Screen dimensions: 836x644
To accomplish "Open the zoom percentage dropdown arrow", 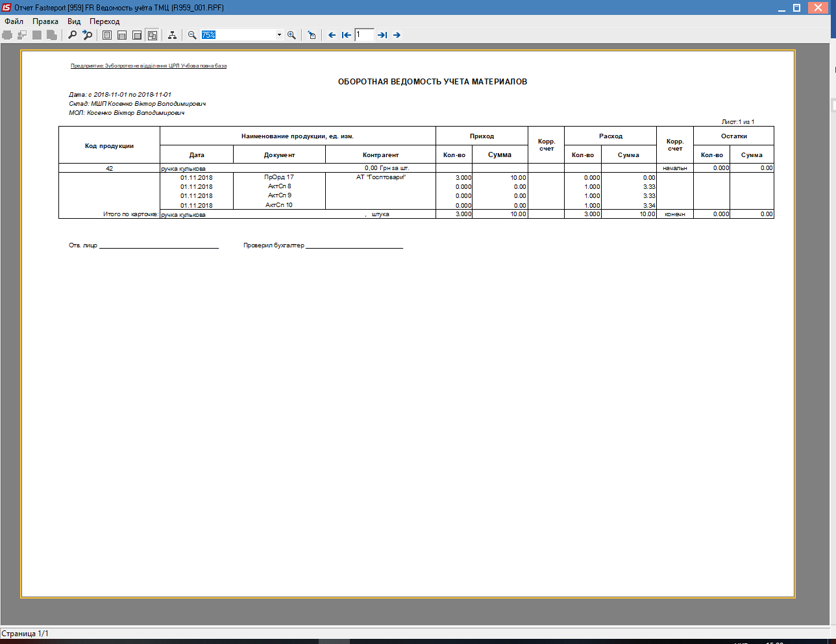I will [280, 35].
